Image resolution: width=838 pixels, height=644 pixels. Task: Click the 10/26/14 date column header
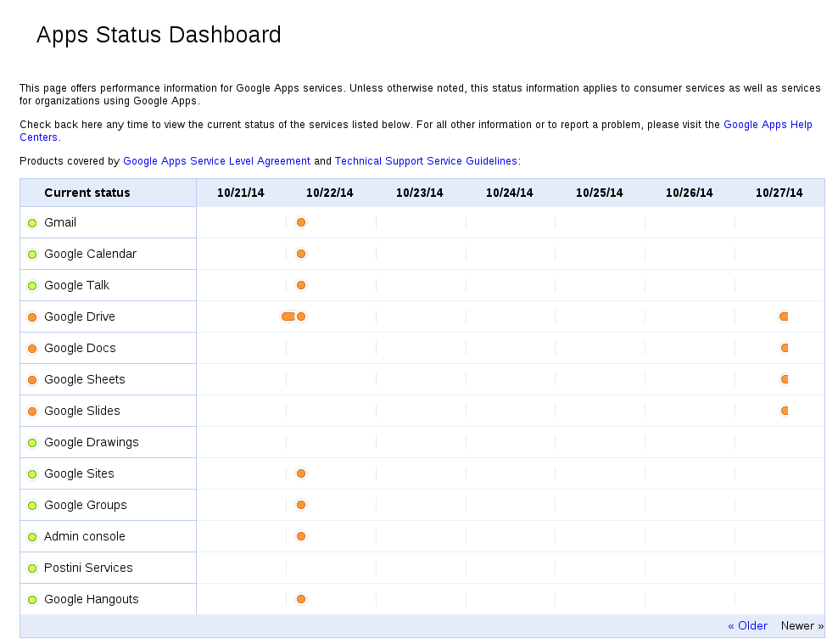(689, 193)
